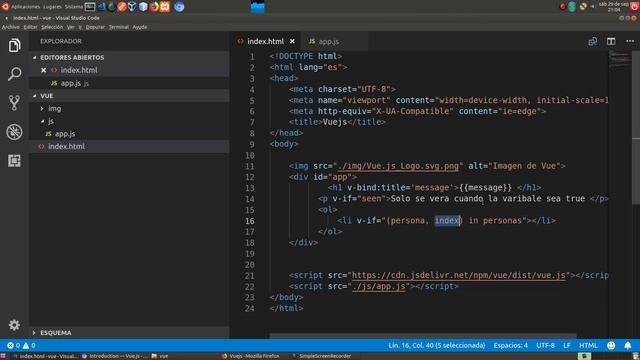The height and width of the screenshot is (360, 640).
Task: Open the Aplicaciones panel menu
Action: (x=25, y=7)
